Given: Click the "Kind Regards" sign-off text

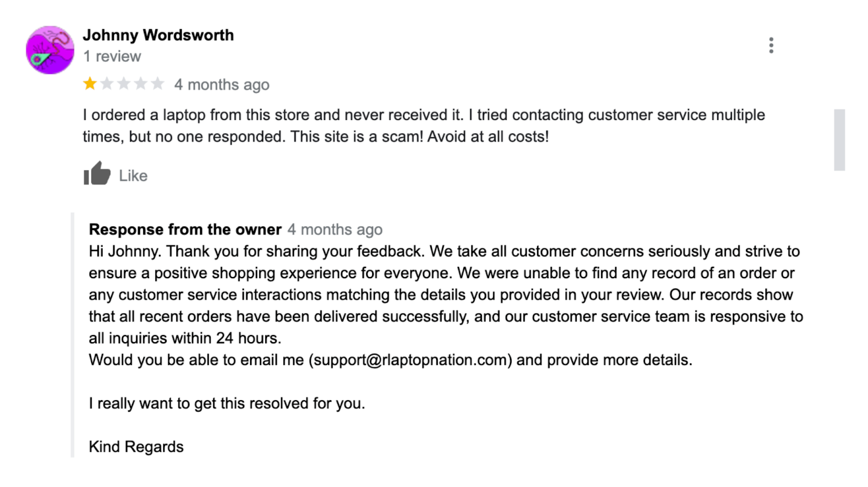Looking at the screenshot, I should click(x=136, y=447).
